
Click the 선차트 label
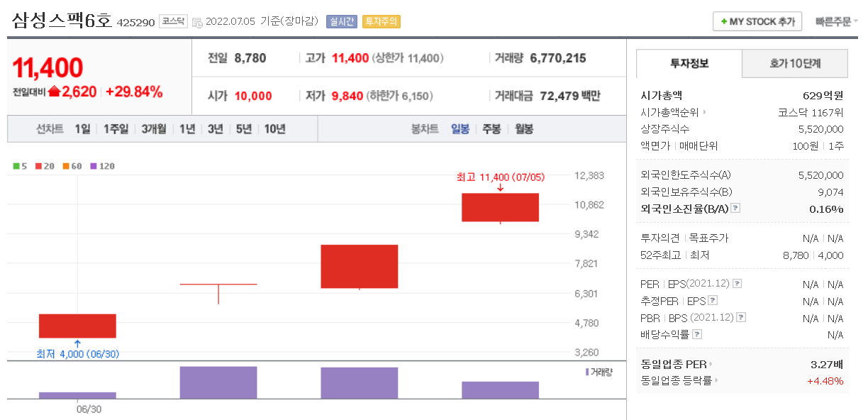(50, 128)
